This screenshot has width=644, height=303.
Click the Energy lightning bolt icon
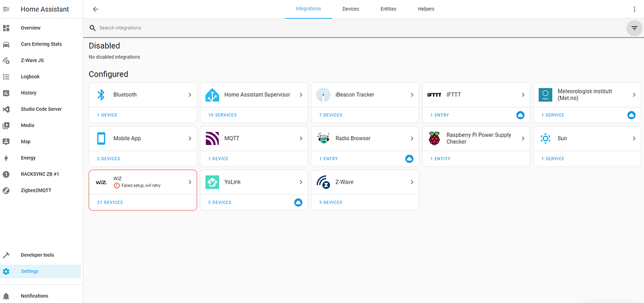pyautogui.click(x=6, y=158)
